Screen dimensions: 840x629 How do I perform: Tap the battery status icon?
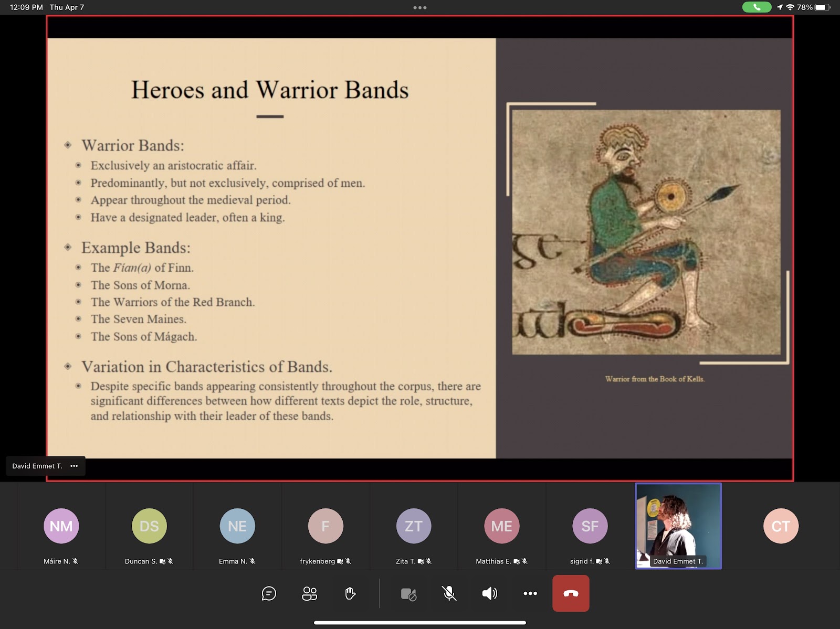click(822, 7)
